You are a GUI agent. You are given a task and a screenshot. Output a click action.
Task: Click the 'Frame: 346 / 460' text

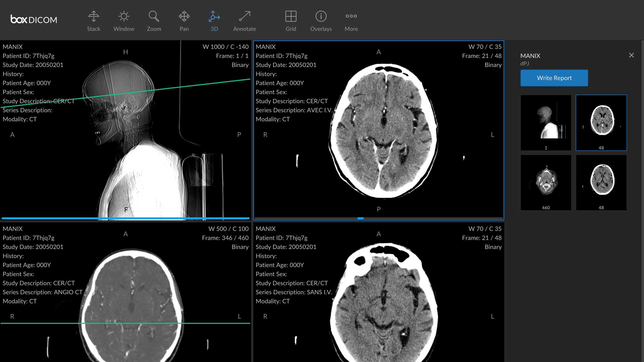[225, 238]
